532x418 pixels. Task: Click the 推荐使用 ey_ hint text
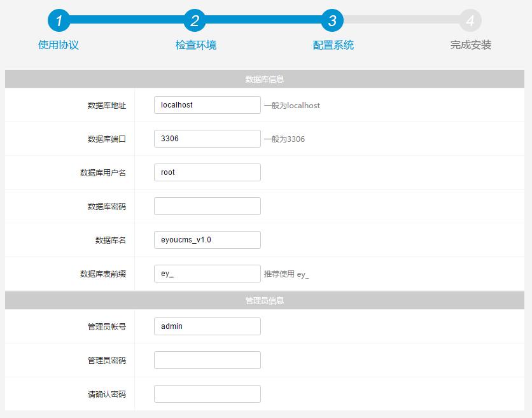(286, 275)
